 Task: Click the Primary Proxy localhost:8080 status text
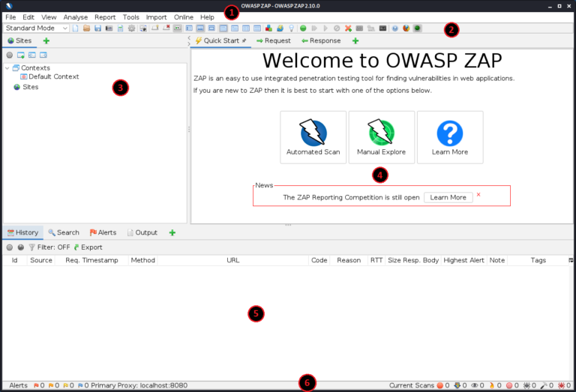pyautogui.click(x=139, y=385)
